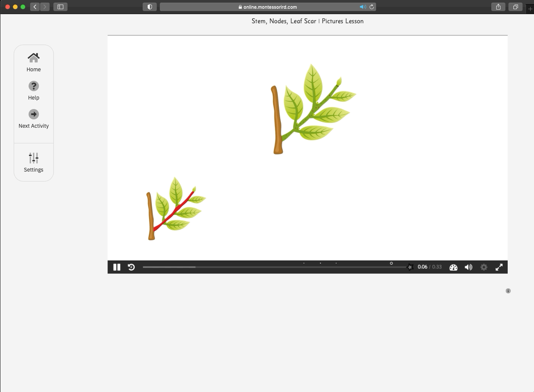The image size is (534, 392).
Task: Open the Safari share menu
Action: coord(498,7)
